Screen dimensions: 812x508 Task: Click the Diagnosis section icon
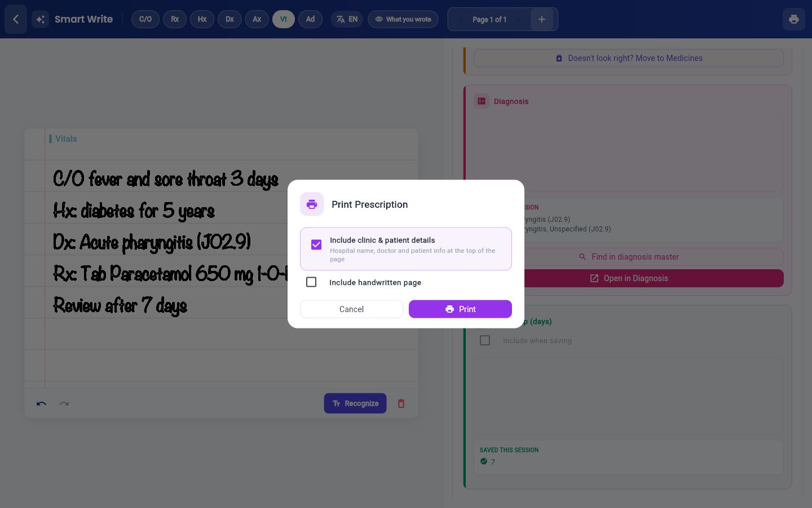click(482, 101)
